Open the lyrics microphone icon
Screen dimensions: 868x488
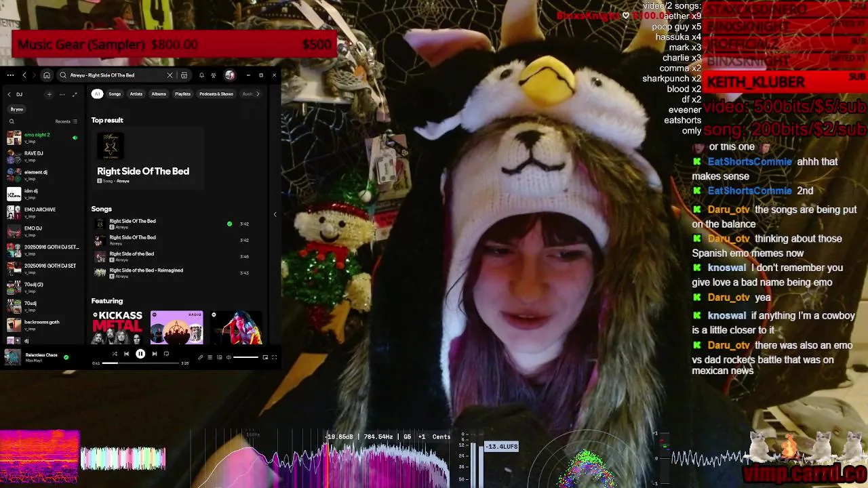coord(200,357)
